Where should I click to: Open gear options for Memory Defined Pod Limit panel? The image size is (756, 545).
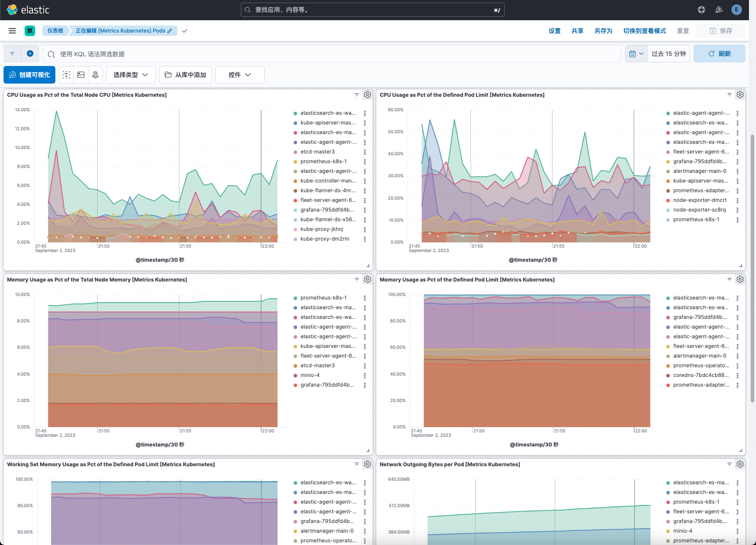tap(740, 279)
